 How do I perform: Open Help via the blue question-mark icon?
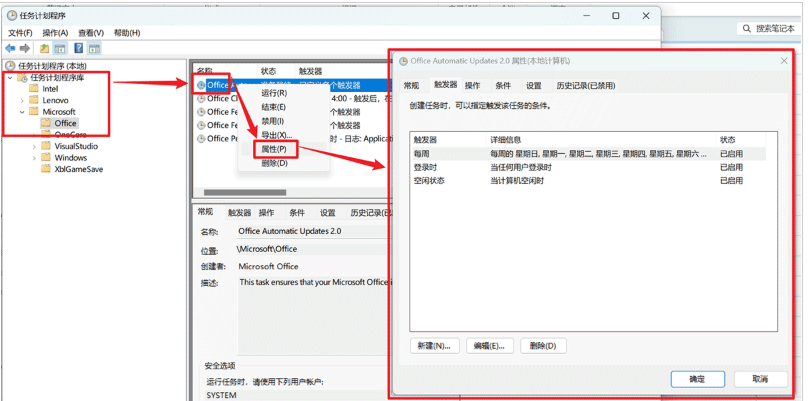point(79,49)
